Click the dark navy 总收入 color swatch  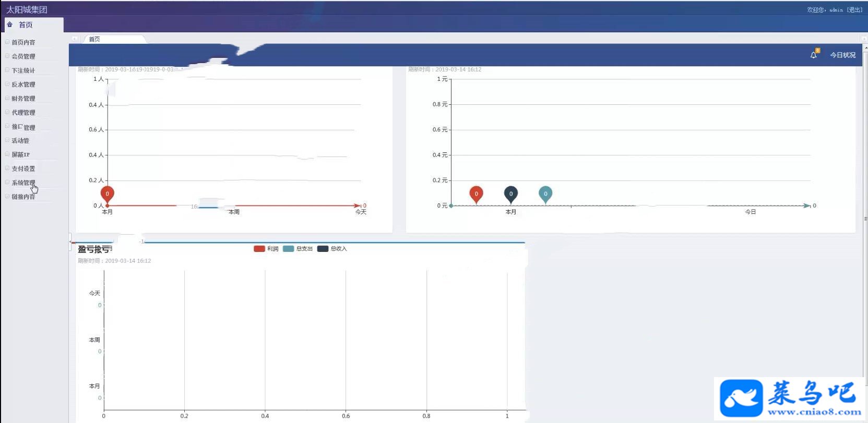[323, 249]
